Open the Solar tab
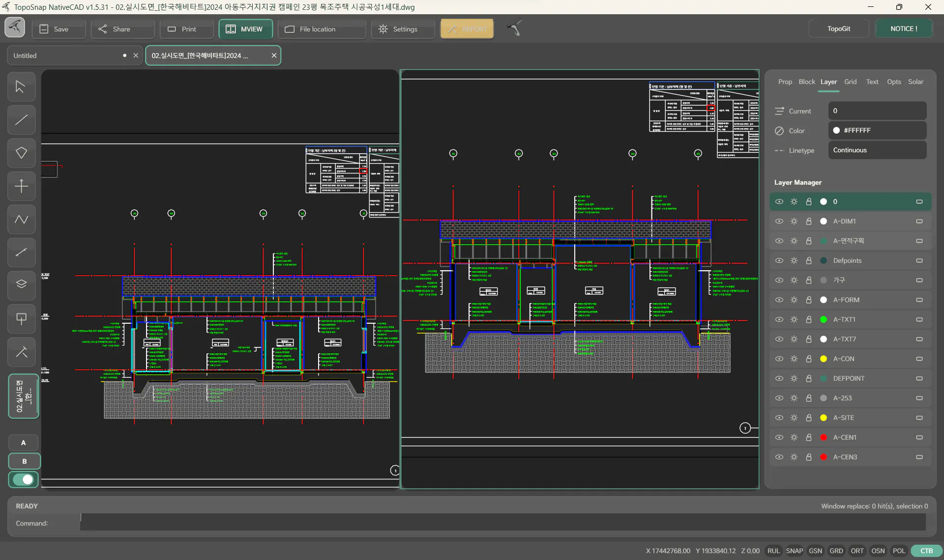The image size is (944, 560). point(915,82)
